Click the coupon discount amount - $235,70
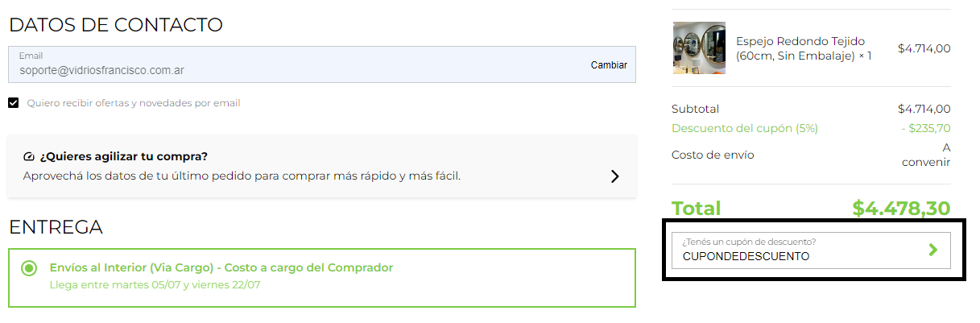This screenshot has height=323, width=980. [x=925, y=128]
